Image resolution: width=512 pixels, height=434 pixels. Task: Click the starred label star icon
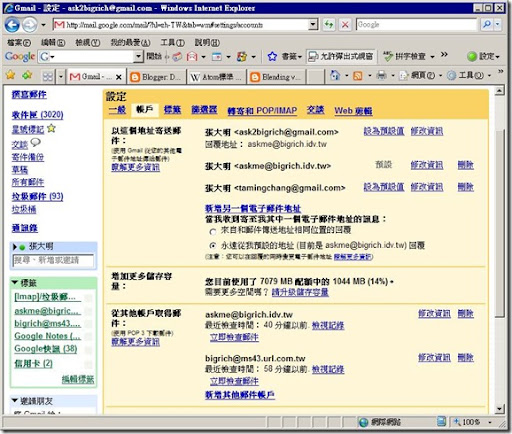click(51, 128)
